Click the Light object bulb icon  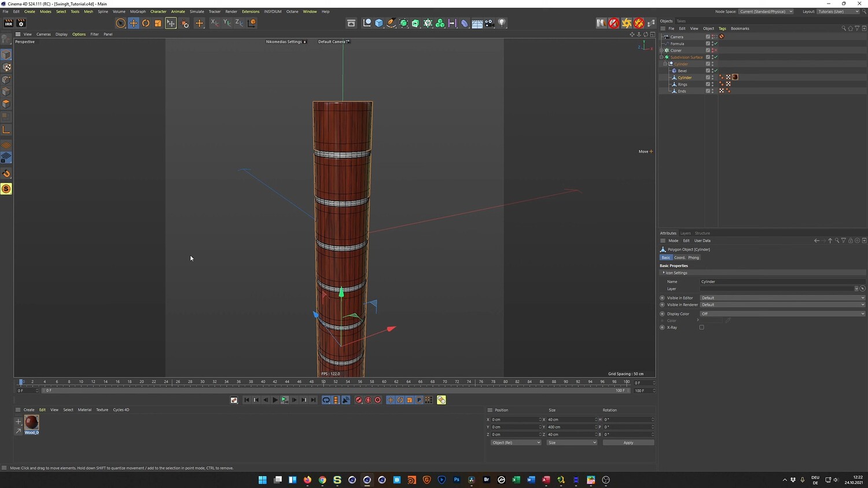click(x=502, y=23)
